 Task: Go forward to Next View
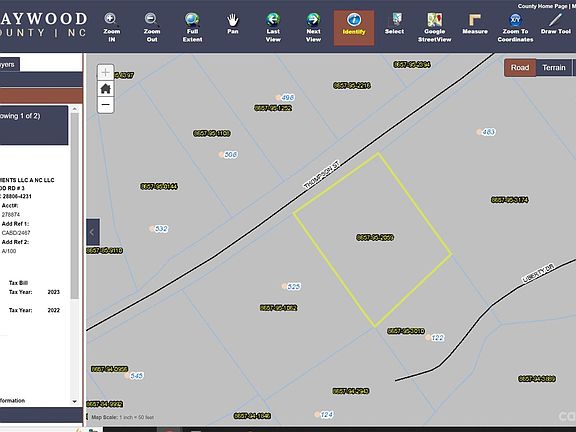pyautogui.click(x=313, y=28)
